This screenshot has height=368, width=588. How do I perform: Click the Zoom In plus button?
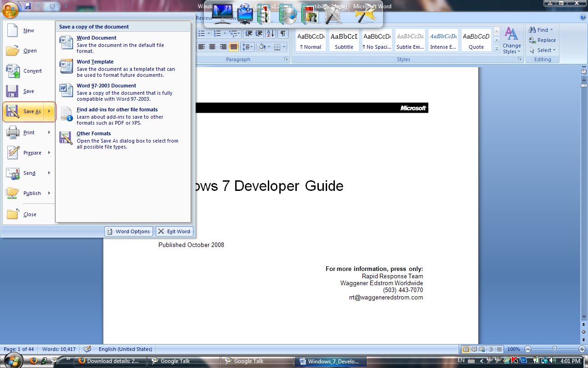pyautogui.click(x=582, y=349)
